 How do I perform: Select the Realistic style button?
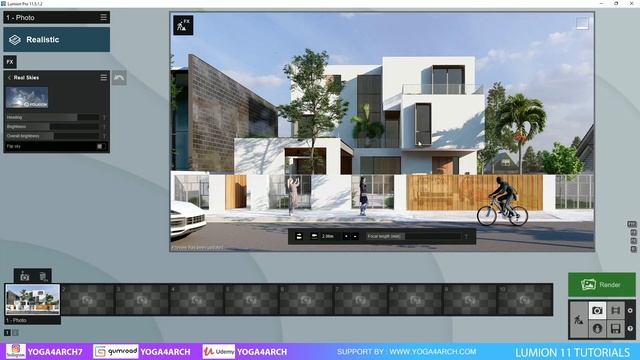pos(57,40)
